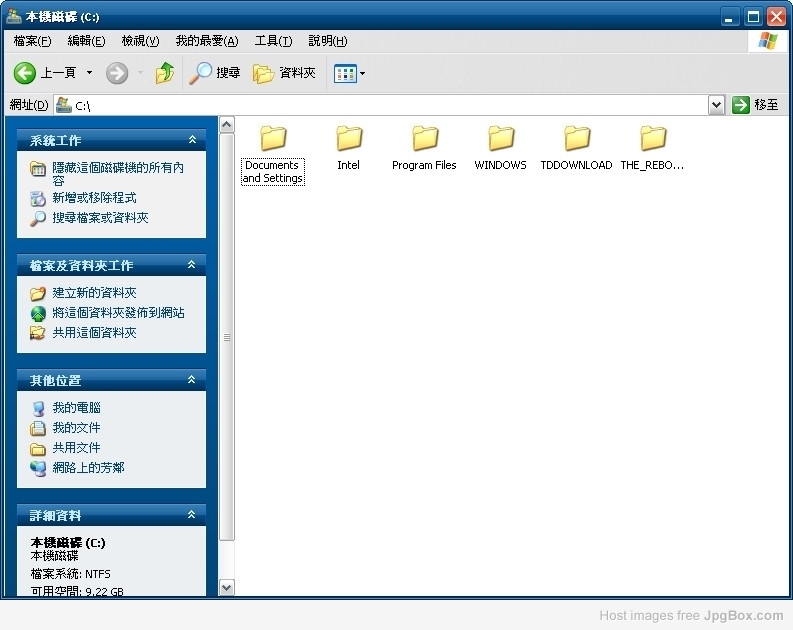
Task: Select the Program Files folder
Action: tap(424, 139)
